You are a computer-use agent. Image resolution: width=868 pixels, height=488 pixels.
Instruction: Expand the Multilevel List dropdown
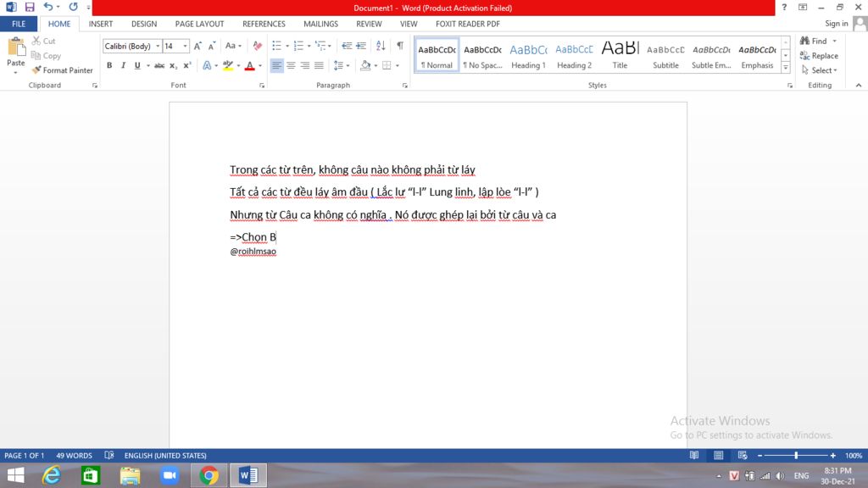(330, 47)
